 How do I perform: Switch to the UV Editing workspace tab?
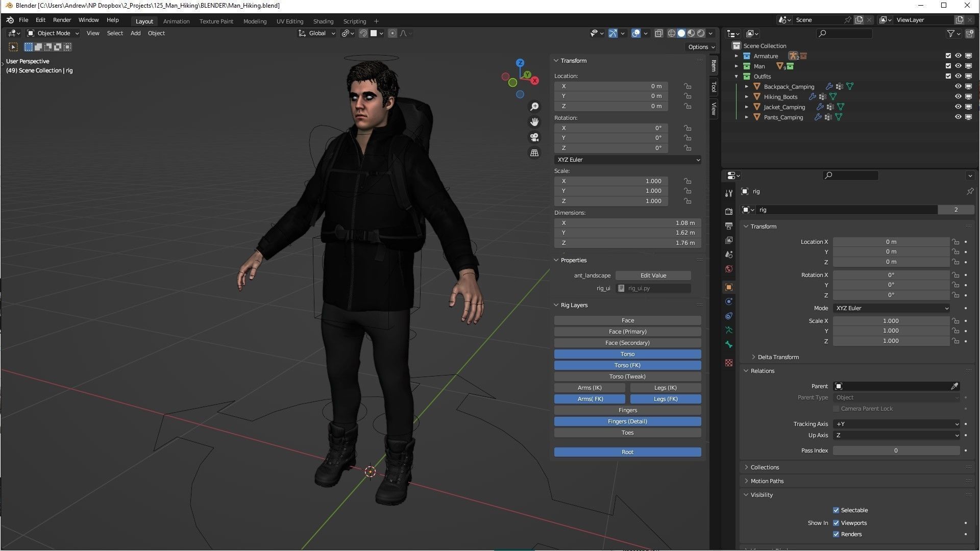pos(290,21)
